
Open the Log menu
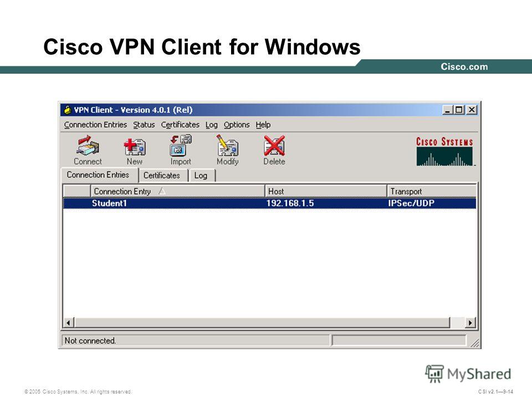click(211, 125)
